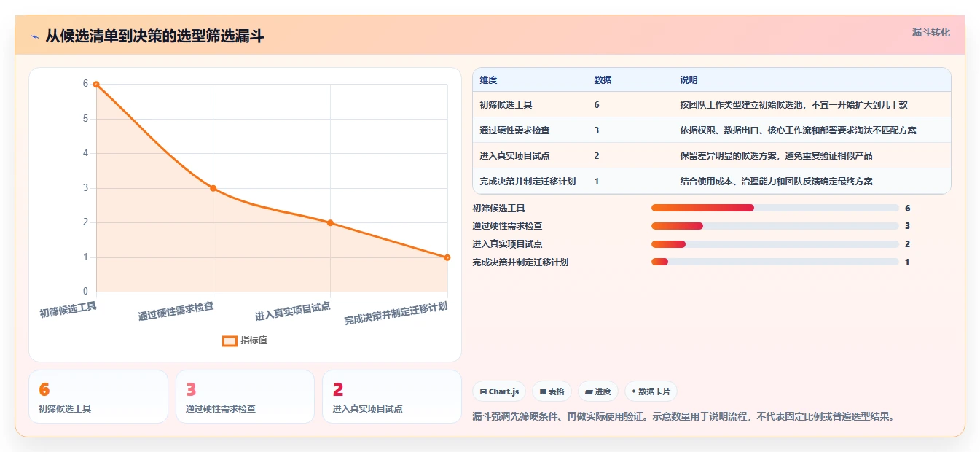The height and width of the screenshot is (452, 980).
Task: Toggle the 指标值 legend swatch
Action: pos(230,340)
